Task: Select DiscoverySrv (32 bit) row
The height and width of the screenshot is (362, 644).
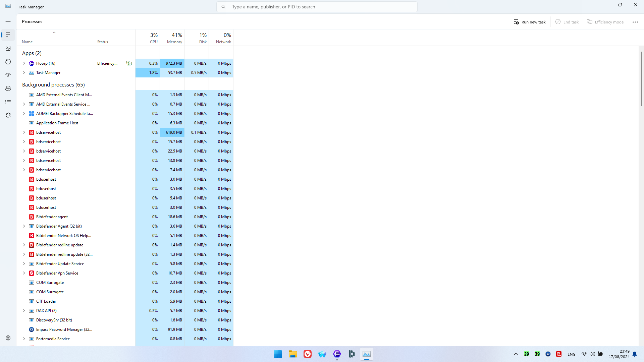Action: [125, 320]
